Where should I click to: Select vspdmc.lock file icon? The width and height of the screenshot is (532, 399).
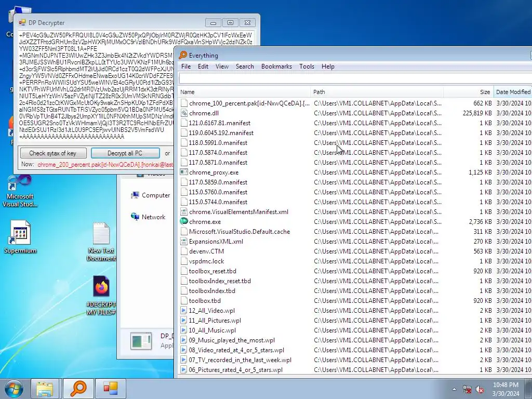tap(184, 261)
